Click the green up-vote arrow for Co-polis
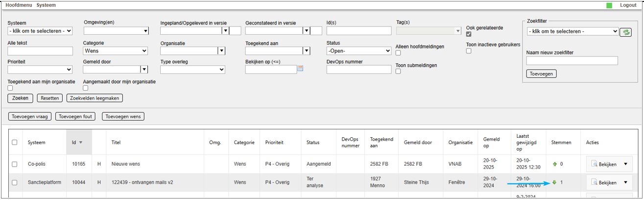 554,164
